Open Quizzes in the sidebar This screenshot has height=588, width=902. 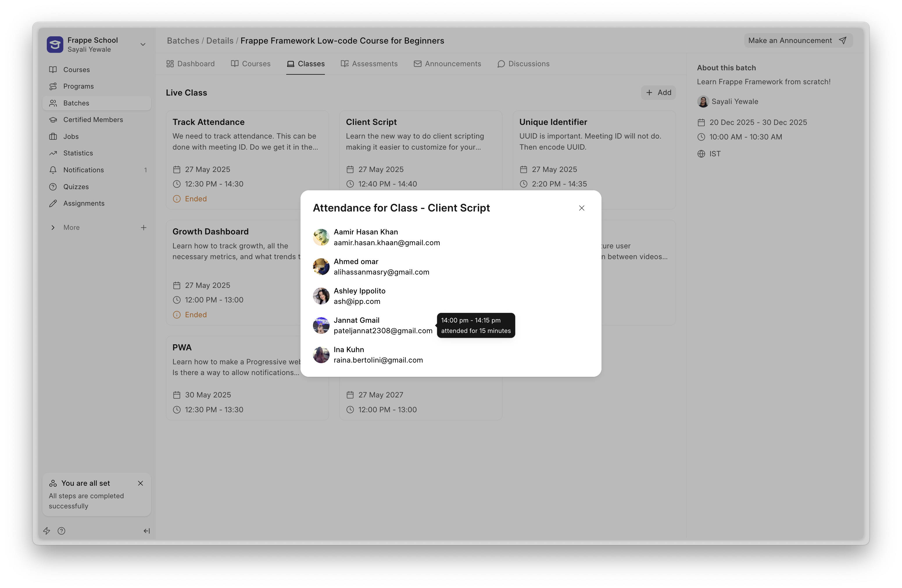click(97, 187)
